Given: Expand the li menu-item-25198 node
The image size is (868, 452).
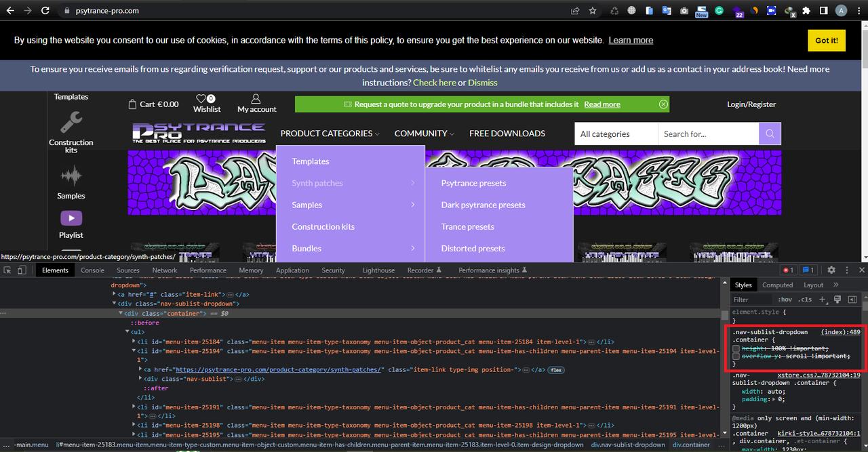Looking at the screenshot, I should 134,426.
